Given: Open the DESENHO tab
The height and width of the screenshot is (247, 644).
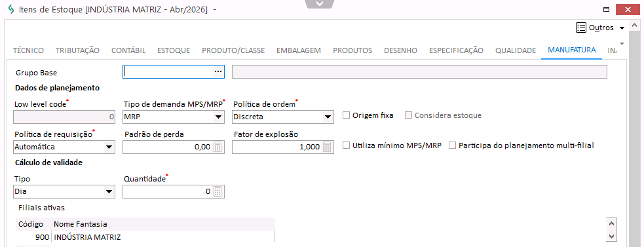Looking at the screenshot, I should pos(400,50).
